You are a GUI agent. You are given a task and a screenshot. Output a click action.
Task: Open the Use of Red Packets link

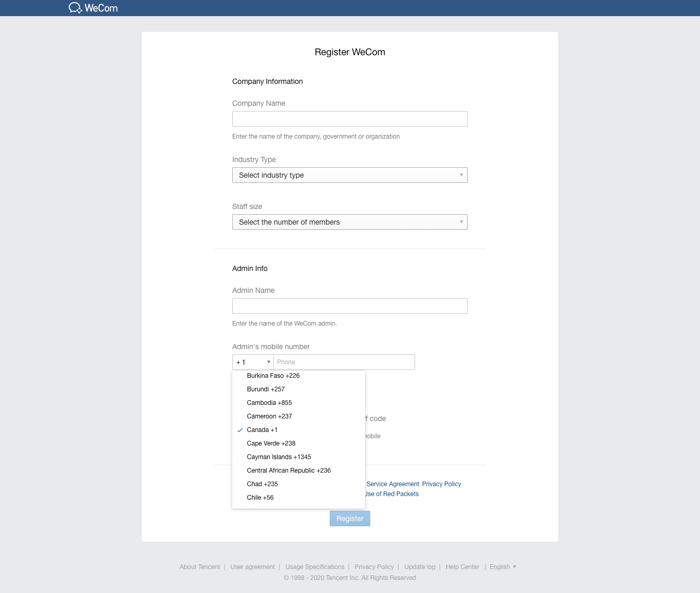[392, 494]
